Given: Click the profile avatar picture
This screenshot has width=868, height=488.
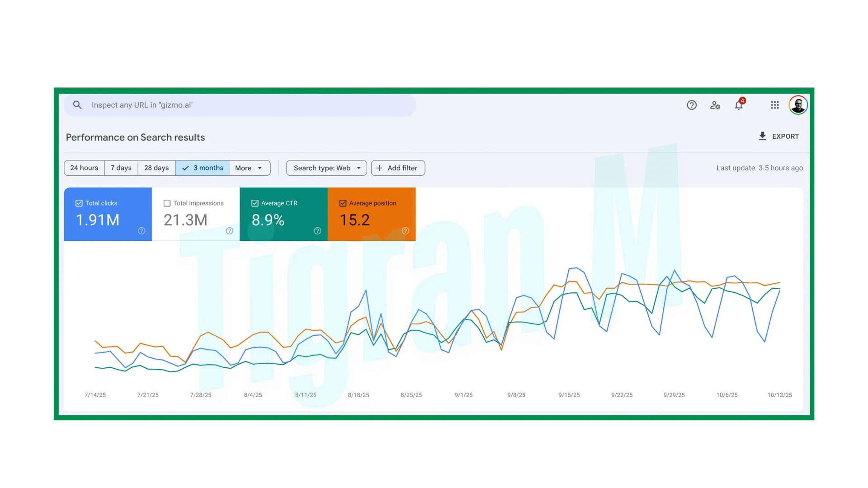Looking at the screenshot, I should 798,105.
